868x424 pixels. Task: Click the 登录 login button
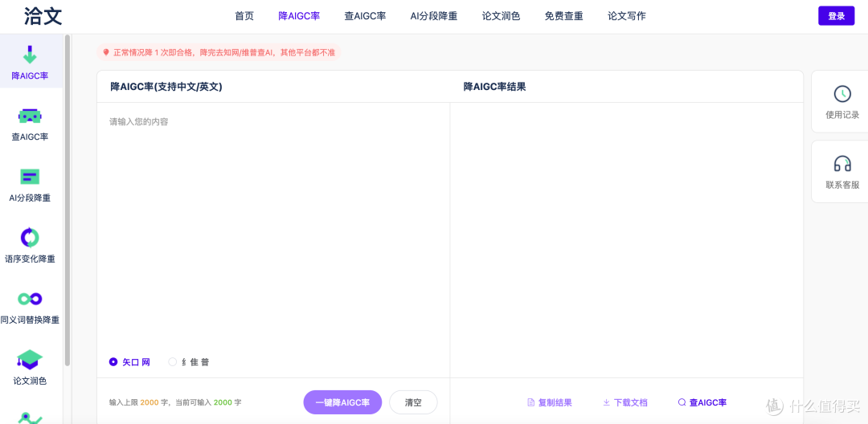(x=837, y=16)
